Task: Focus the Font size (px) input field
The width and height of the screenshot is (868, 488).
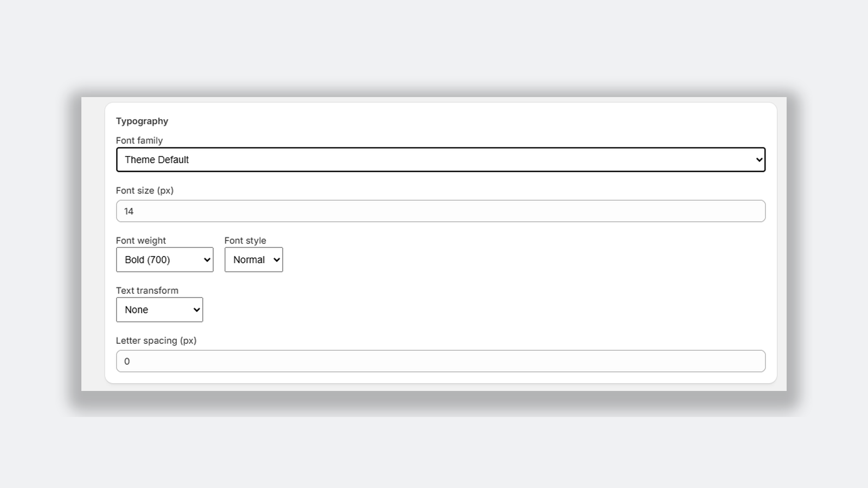Action: pyautogui.click(x=441, y=211)
